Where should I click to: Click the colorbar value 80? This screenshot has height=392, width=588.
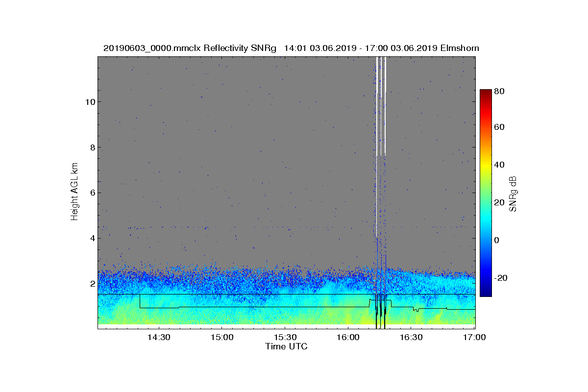[x=500, y=91]
